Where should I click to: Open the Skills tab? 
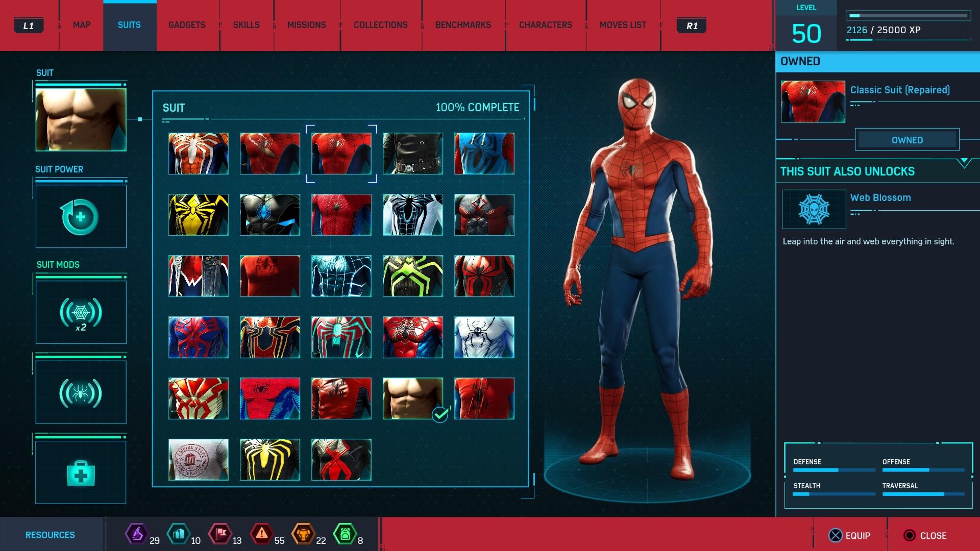tap(246, 25)
